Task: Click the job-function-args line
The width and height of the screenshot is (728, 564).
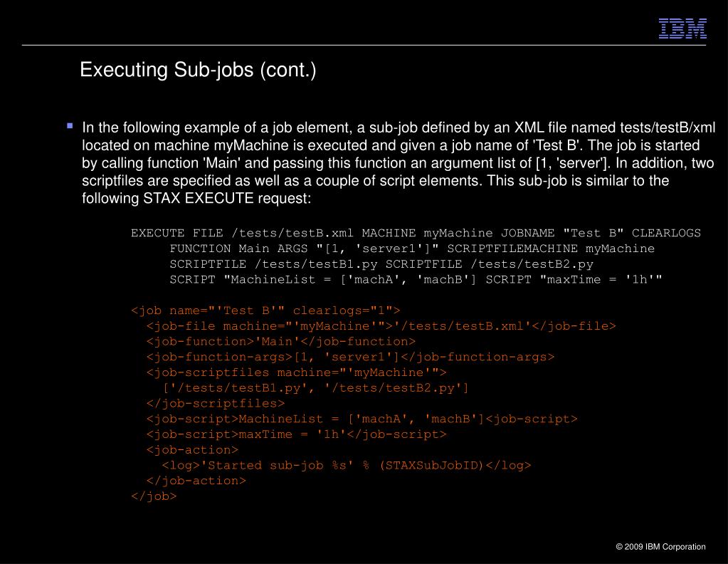Action: point(350,357)
